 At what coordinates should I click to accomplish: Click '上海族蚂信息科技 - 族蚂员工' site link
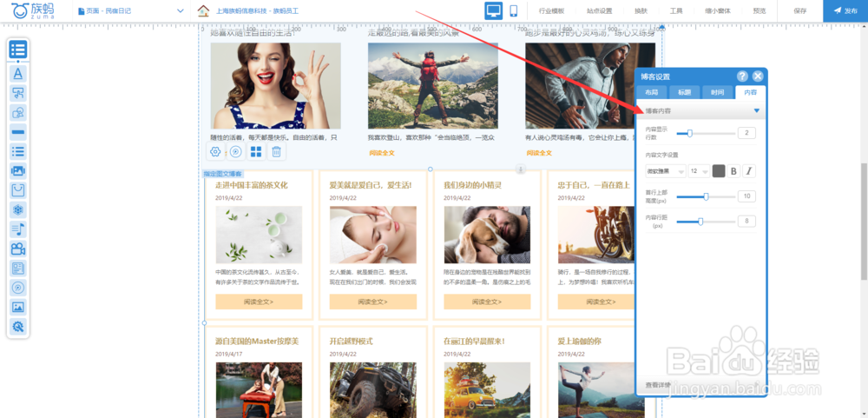point(258,10)
